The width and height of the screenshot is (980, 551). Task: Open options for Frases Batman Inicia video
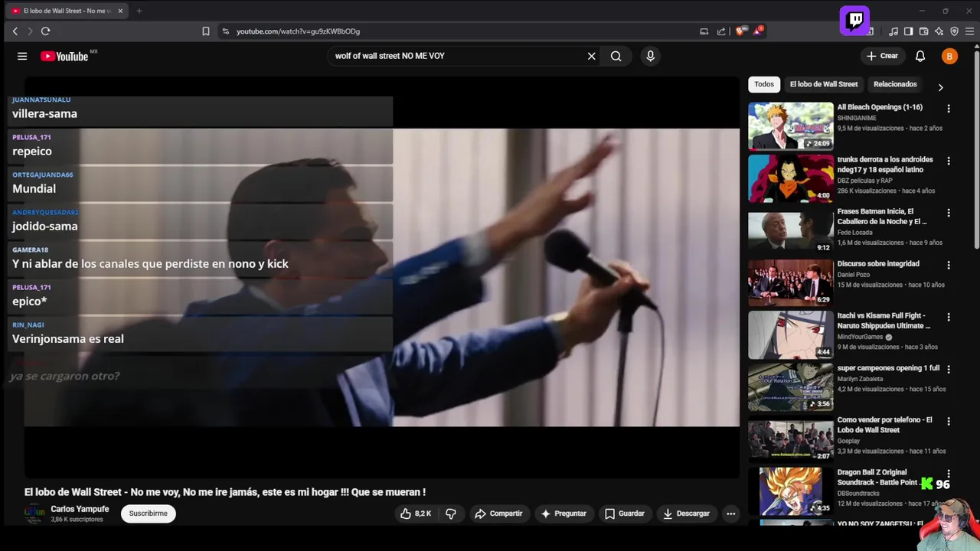(949, 213)
